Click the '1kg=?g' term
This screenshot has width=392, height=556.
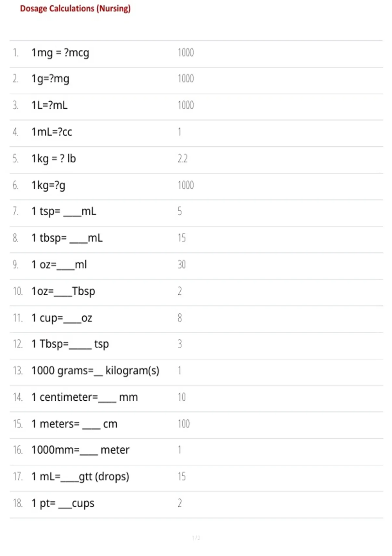[x=48, y=185]
